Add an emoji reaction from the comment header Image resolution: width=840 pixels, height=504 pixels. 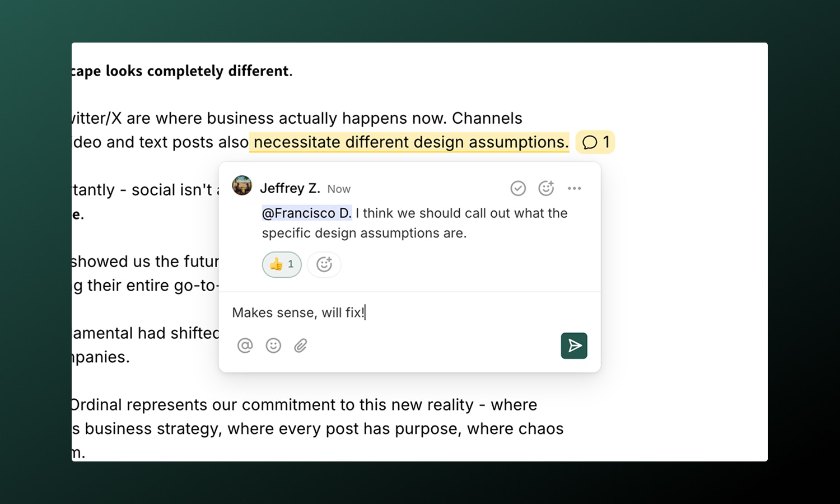[546, 188]
